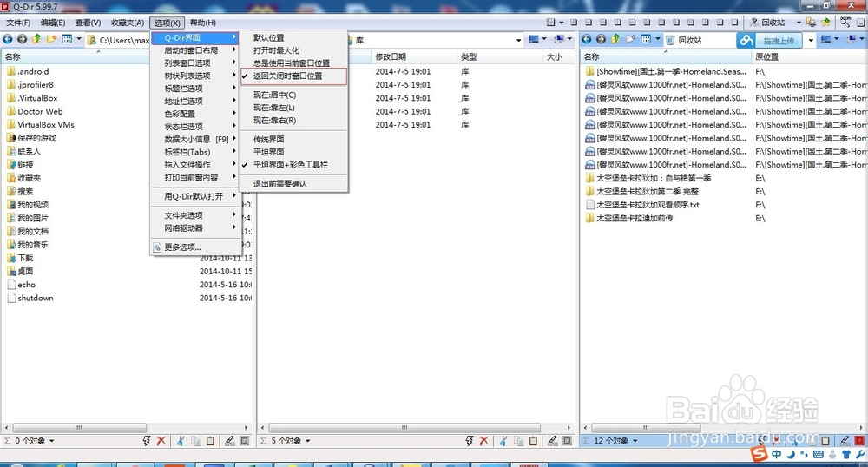Screen dimensions: 868x467
Task: Click the monitor icon in middle pane address bar
Action: pyautogui.click(x=534, y=39)
